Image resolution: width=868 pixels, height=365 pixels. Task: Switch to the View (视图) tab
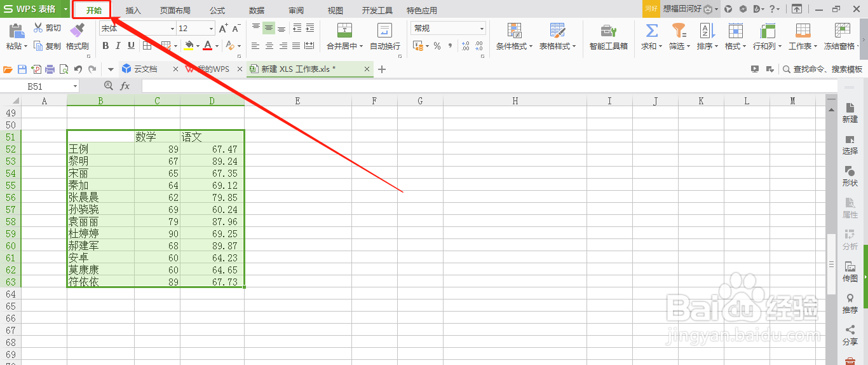[x=336, y=10]
